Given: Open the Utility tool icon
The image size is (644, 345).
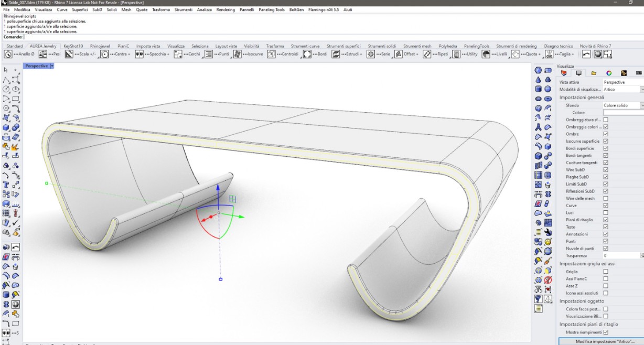Looking at the screenshot, I should click(x=457, y=54).
